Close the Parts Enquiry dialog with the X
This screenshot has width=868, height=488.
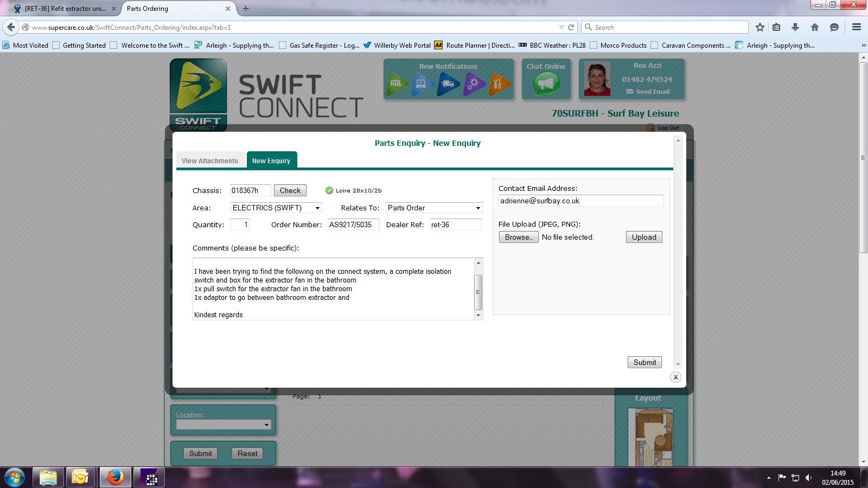[x=675, y=377]
